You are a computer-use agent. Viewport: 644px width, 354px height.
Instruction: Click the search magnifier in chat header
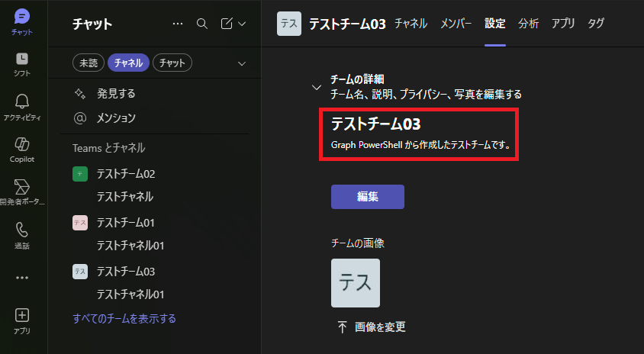[x=201, y=24]
